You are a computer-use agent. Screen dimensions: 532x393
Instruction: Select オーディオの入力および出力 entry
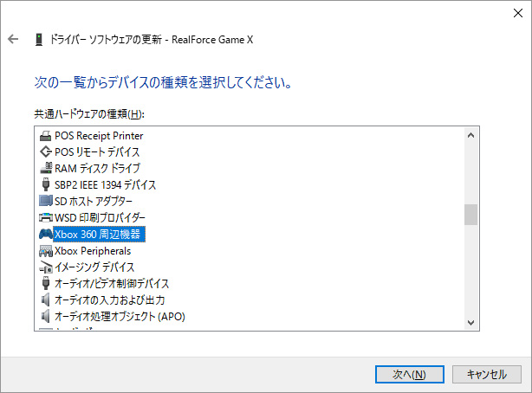coord(109,300)
